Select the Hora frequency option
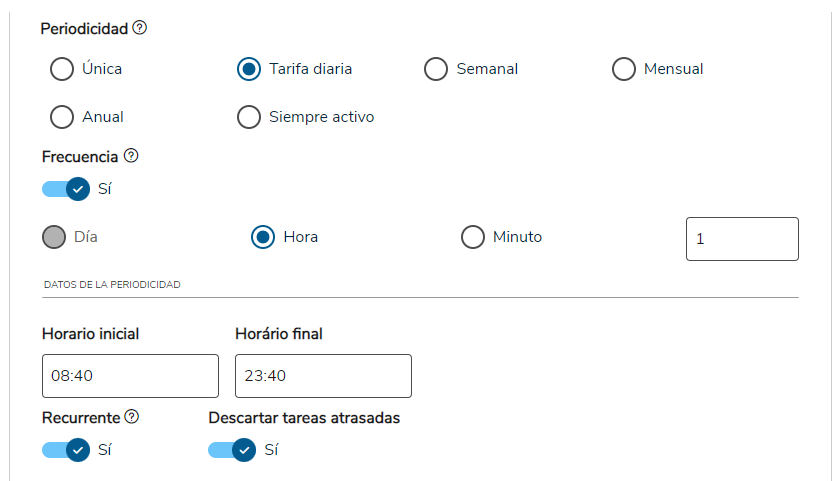Image resolution: width=832 pixels, height=481 pixels. pos(263,237)
